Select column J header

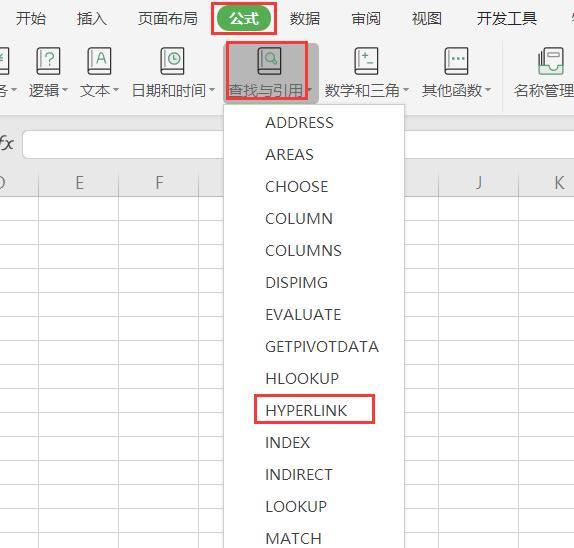[x=479, y=183]
